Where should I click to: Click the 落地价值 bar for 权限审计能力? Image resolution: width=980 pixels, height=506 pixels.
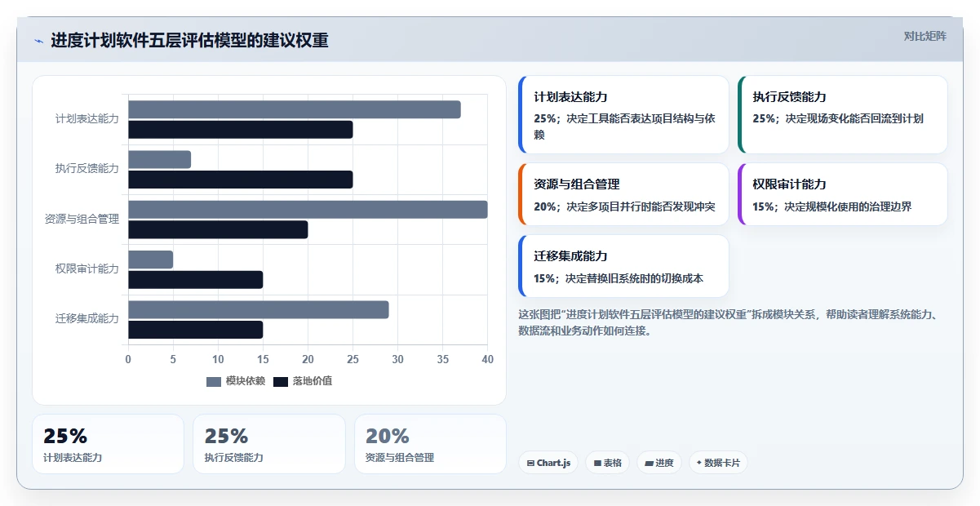pos(195,279)
